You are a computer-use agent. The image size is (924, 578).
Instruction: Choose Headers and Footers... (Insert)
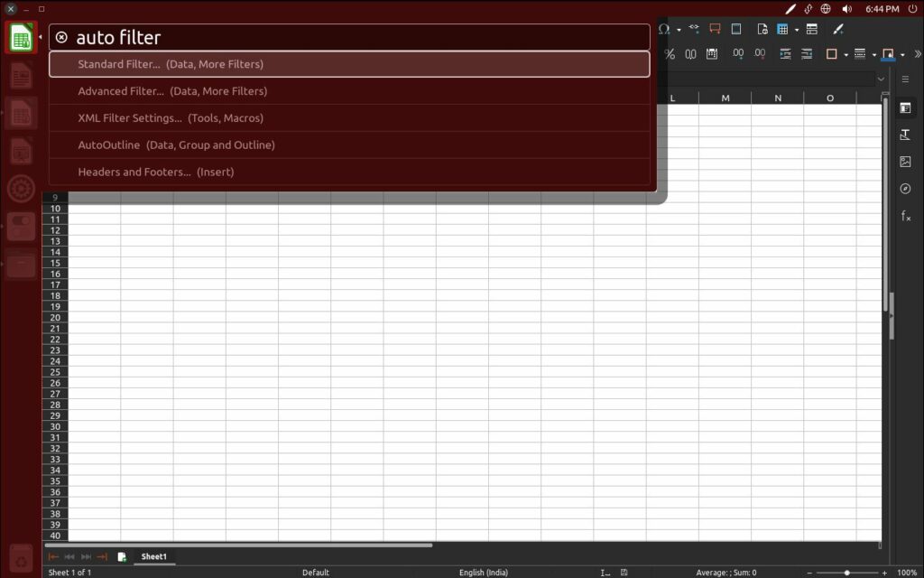[349, 172]
